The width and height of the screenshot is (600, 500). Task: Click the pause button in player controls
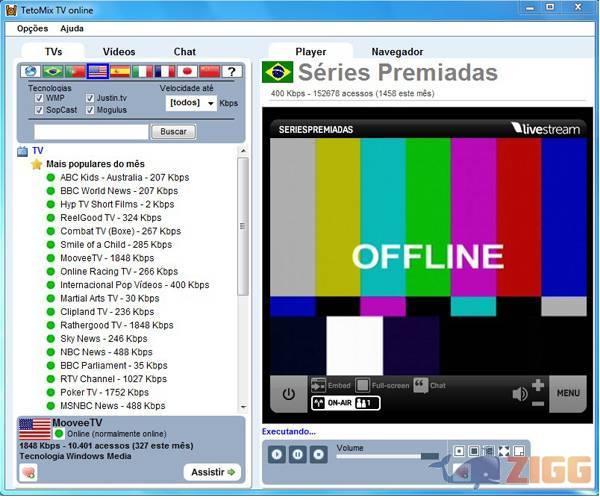[x=297, y=454]
